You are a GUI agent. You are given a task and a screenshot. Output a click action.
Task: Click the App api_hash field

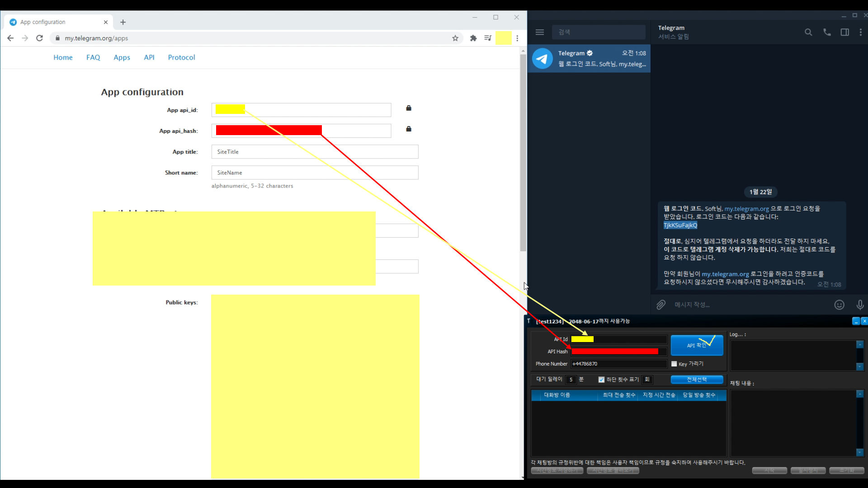click(301, 131)
